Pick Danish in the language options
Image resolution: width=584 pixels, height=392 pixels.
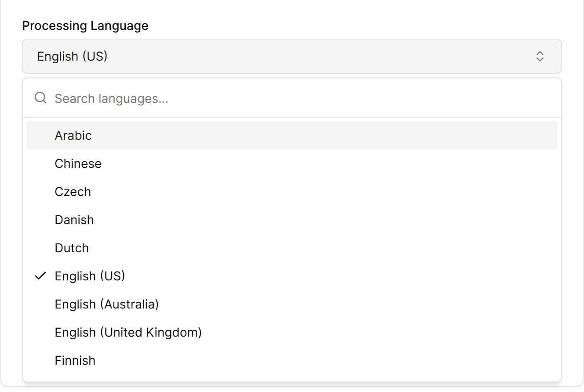[x=292, y=220]
